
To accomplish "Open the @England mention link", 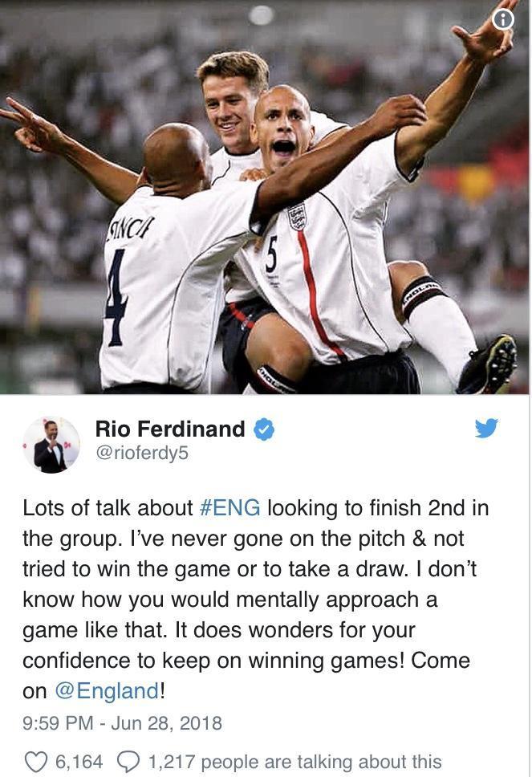I will point(107,691).
